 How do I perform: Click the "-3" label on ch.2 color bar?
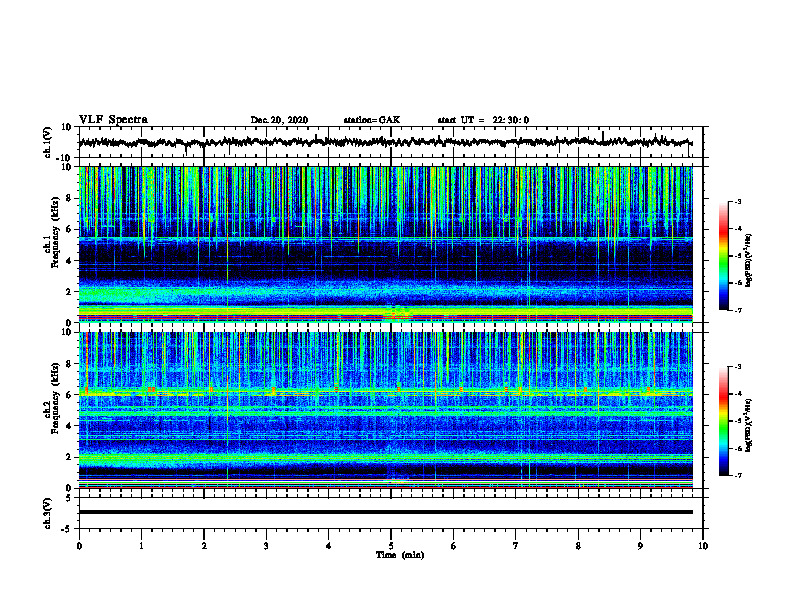737,367
